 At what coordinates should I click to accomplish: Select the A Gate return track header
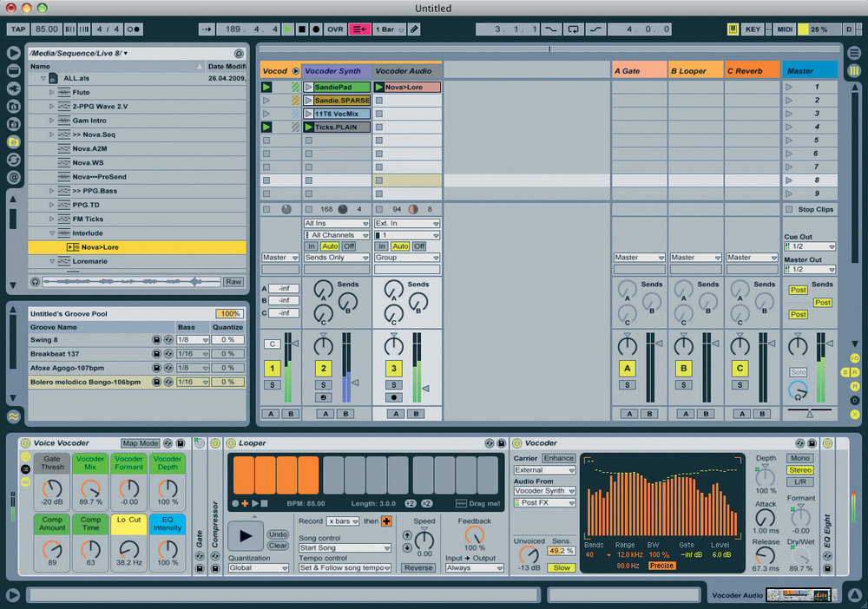[x=639, y=71]
